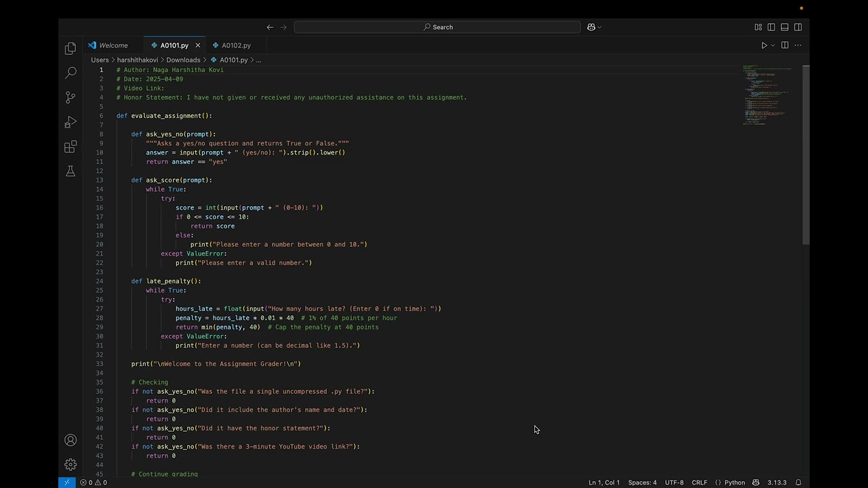Click the 'def ask_yes_no(prompt):' line
This screenshot has height=488, width=868.
(174, 134)
